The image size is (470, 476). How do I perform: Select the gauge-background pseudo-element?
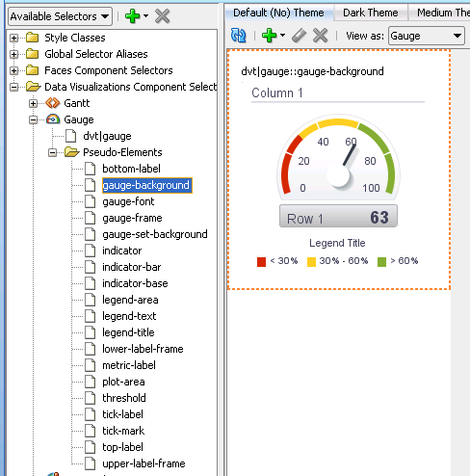(x=146, y=185)
